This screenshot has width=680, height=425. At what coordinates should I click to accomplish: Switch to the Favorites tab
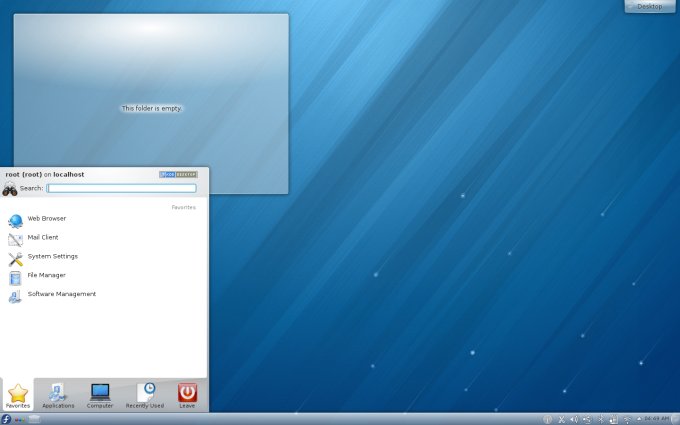(x=18, y=396)
